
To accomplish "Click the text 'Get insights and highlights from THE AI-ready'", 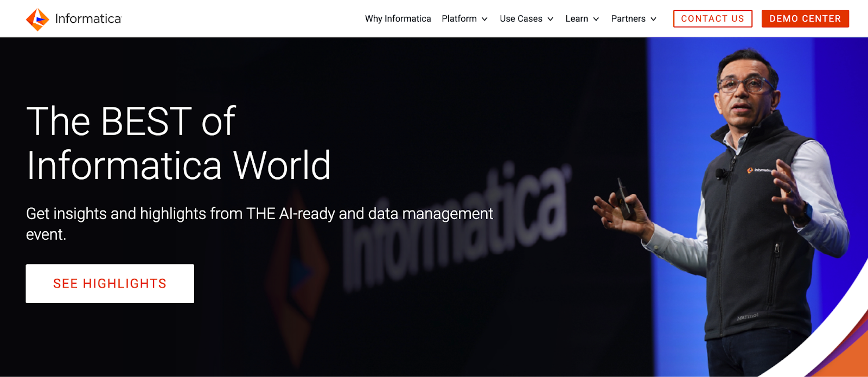I will (x=180, y=214).
